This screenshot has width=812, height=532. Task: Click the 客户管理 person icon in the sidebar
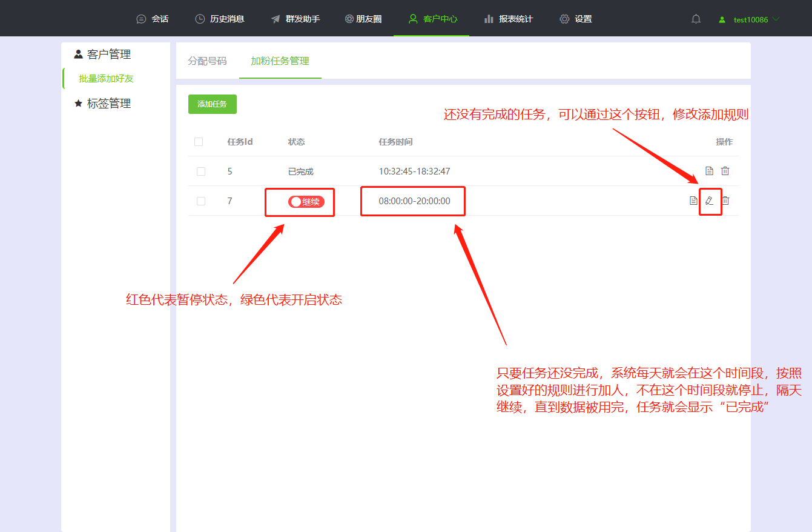[x=78, y=54]
